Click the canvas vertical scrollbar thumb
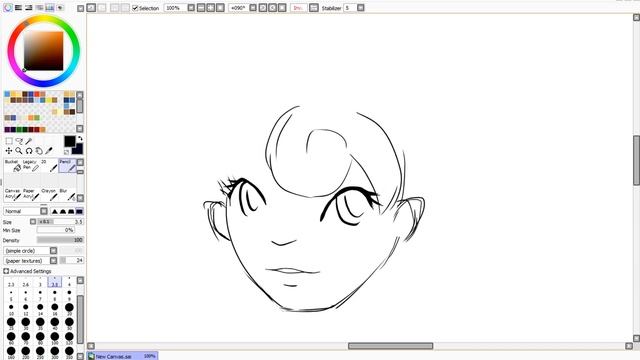Image resolution: width=640 pixels, height=360 pixels. [636, 160]
